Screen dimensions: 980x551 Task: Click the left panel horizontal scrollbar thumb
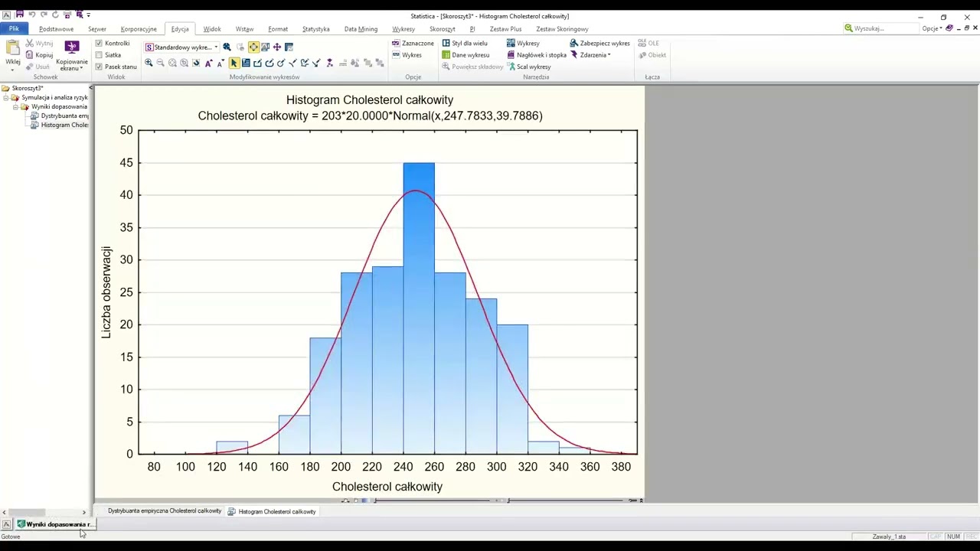(x=27, y=512)
